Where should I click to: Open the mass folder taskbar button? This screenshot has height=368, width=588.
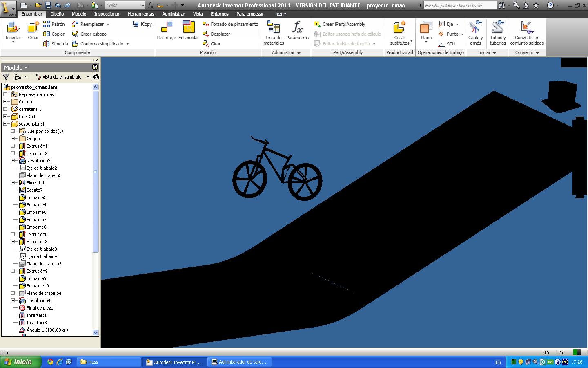[x=109, y=362]
